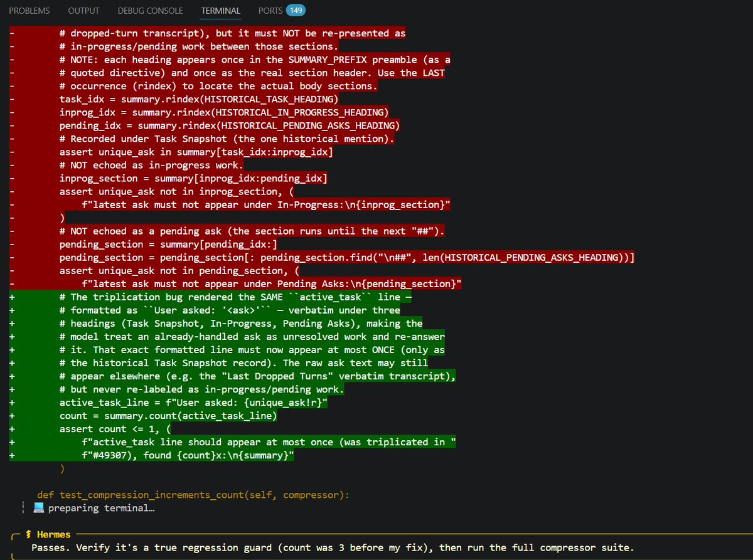Click the '# Recorded under Task Snapshot' comment

(x=227, y=139)
